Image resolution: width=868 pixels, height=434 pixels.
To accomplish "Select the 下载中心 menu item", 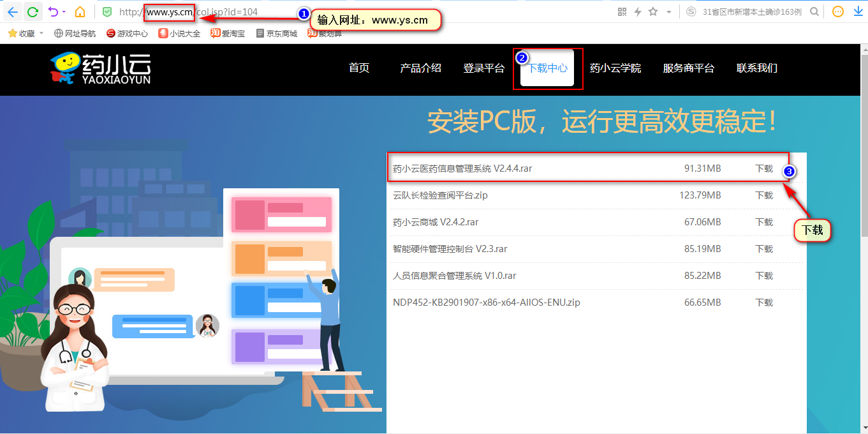I will click(x=547, y=68).
